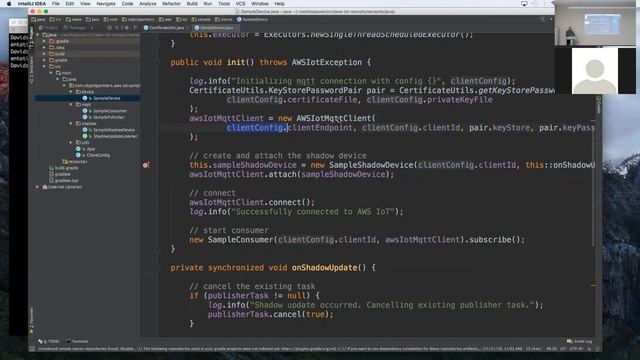Hide the Project tool window
The image size is (640, 360).
point(135,28)
